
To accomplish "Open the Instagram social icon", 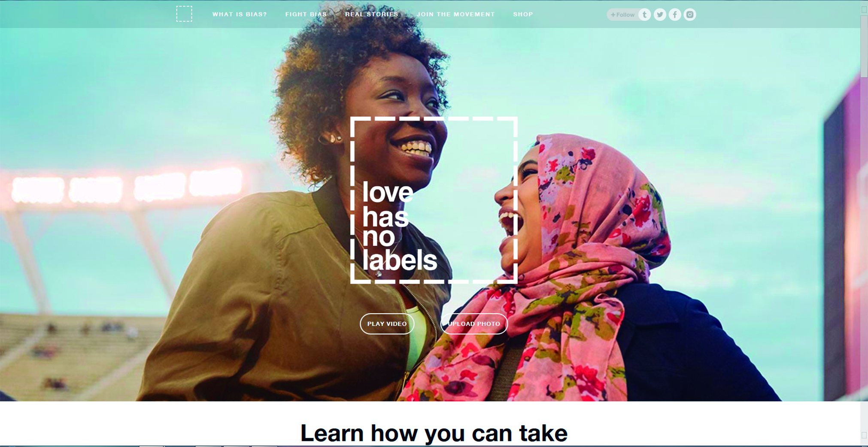I will [x=690, y=15].
